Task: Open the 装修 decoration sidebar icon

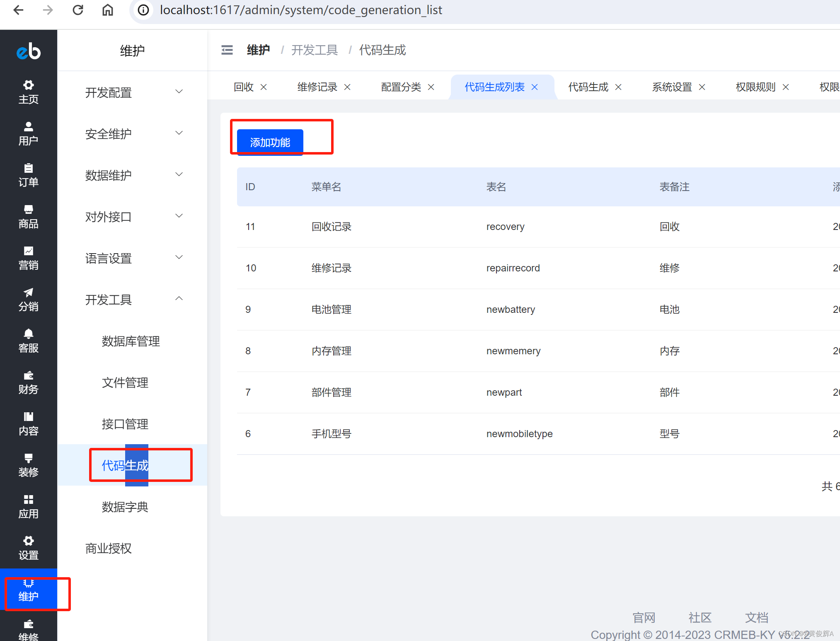Action: [29, 465]
